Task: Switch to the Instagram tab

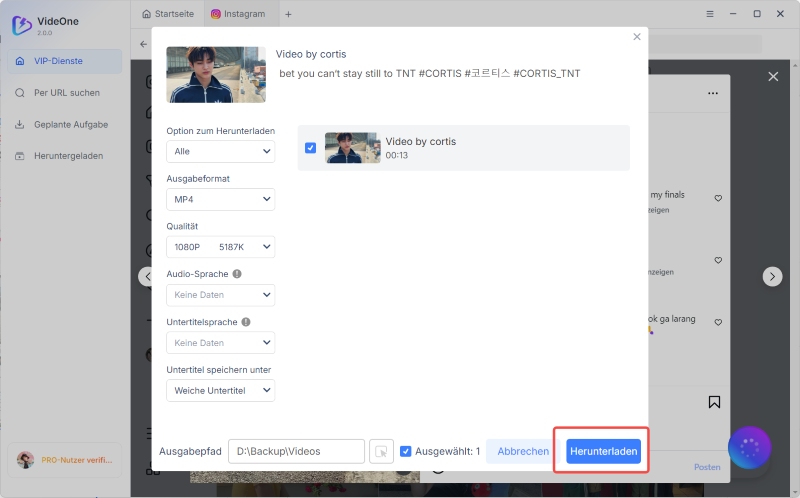Action: [239, 14]
